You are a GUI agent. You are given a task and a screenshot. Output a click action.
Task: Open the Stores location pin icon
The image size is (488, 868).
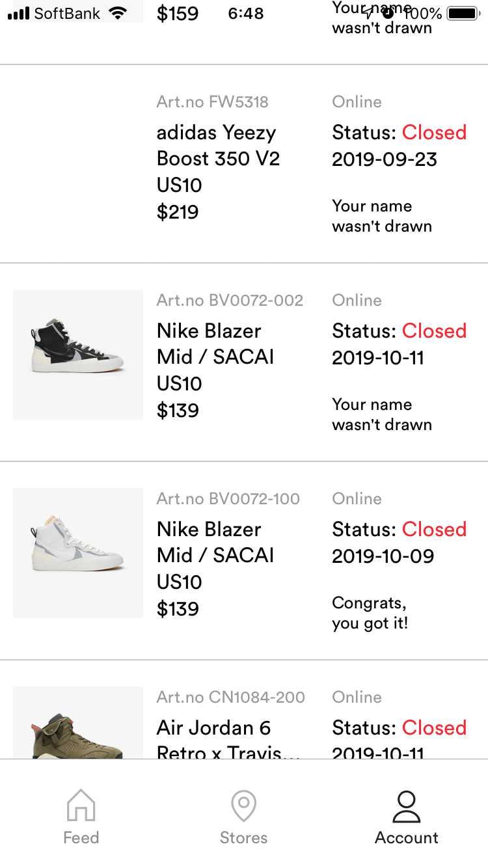(244, 806)
